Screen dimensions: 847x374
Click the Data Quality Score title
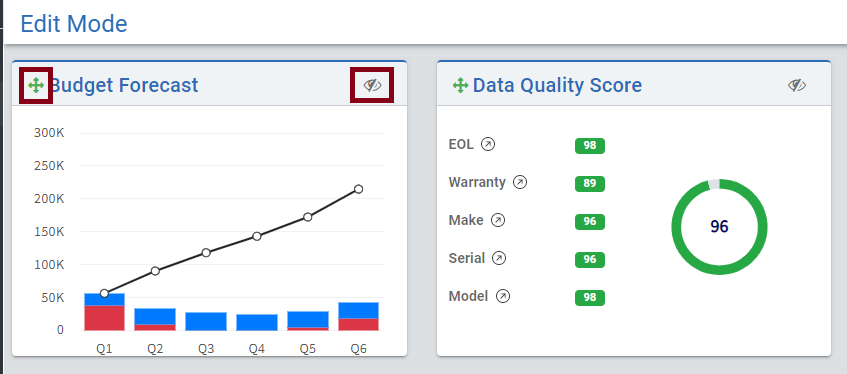pos(557,85)
